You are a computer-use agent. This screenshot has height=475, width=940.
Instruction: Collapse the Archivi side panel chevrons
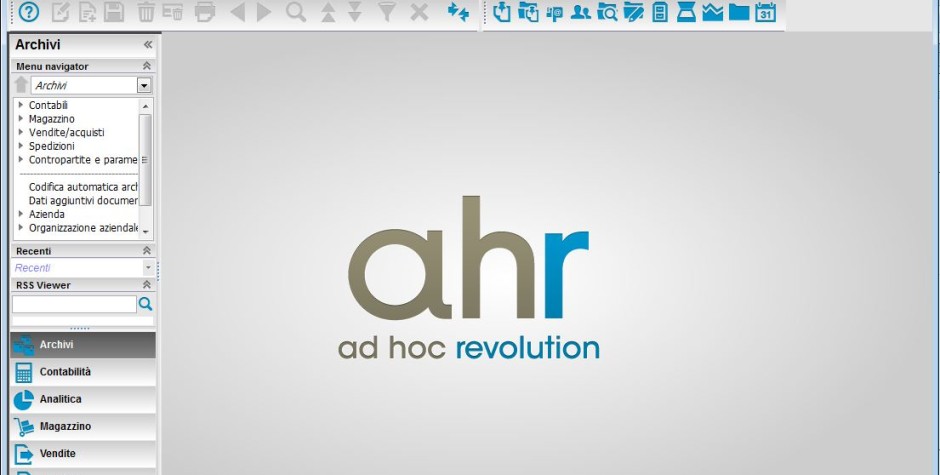click(147, 44)
